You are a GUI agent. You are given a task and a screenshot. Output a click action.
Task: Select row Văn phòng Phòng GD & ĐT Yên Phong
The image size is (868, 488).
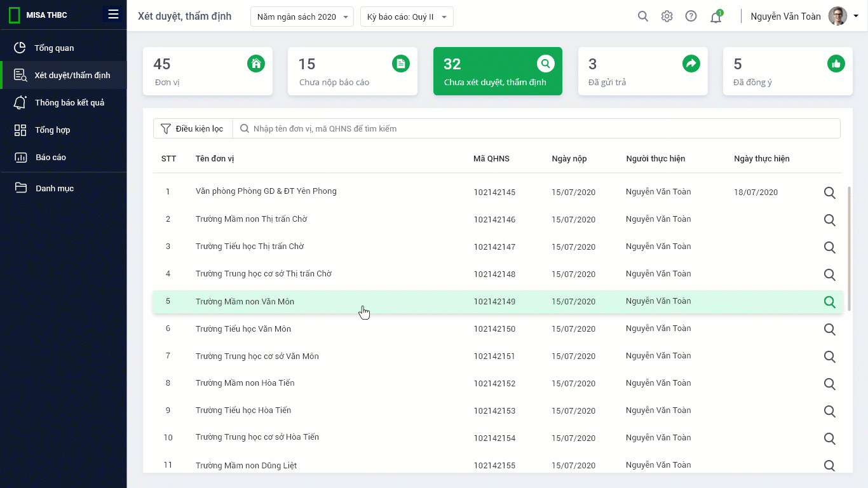tap(498, 191)
